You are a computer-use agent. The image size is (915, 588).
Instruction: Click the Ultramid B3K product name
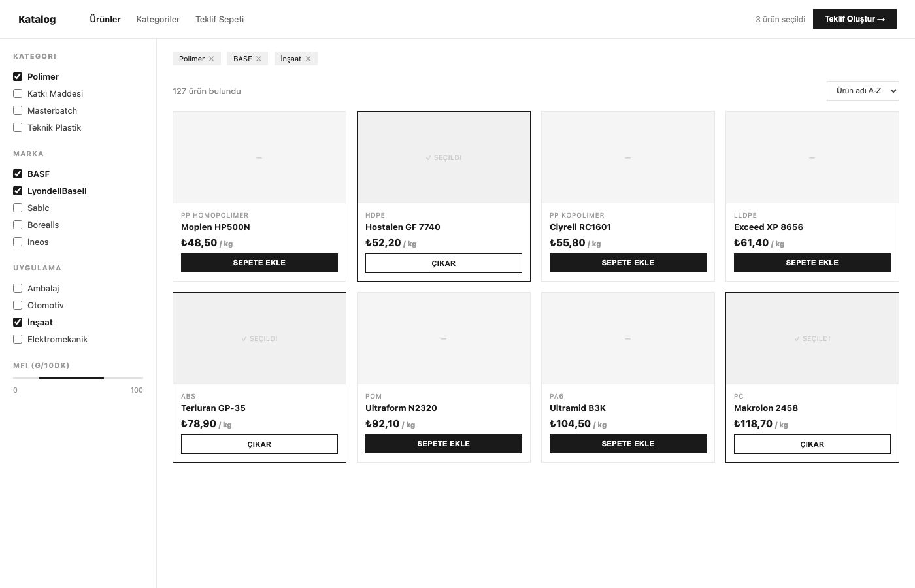(578, 408)
